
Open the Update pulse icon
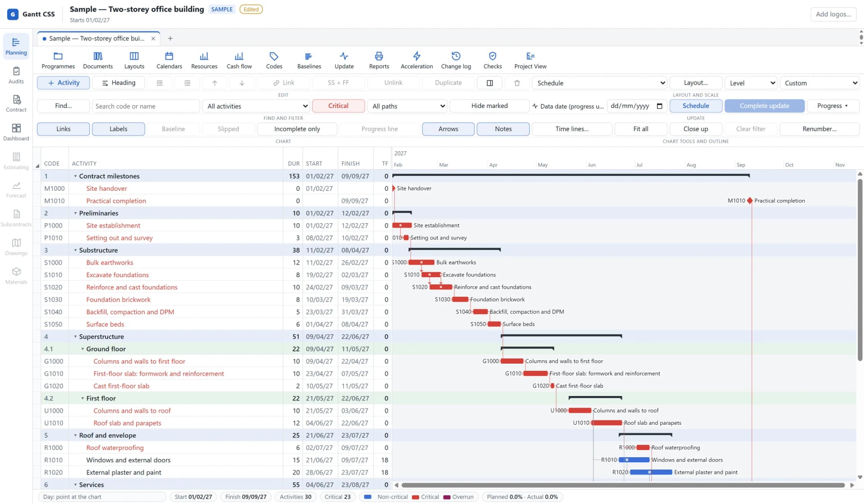[x=344, y=60]
